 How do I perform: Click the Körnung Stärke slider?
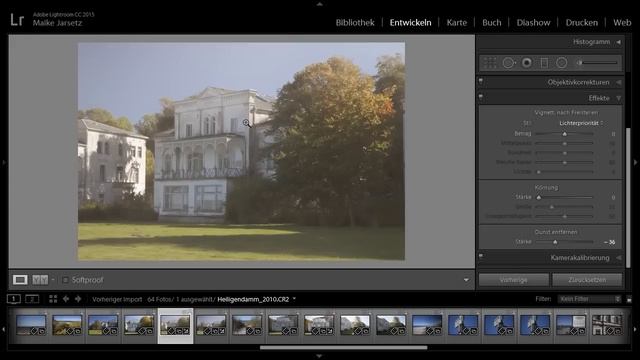pos(564,198)
